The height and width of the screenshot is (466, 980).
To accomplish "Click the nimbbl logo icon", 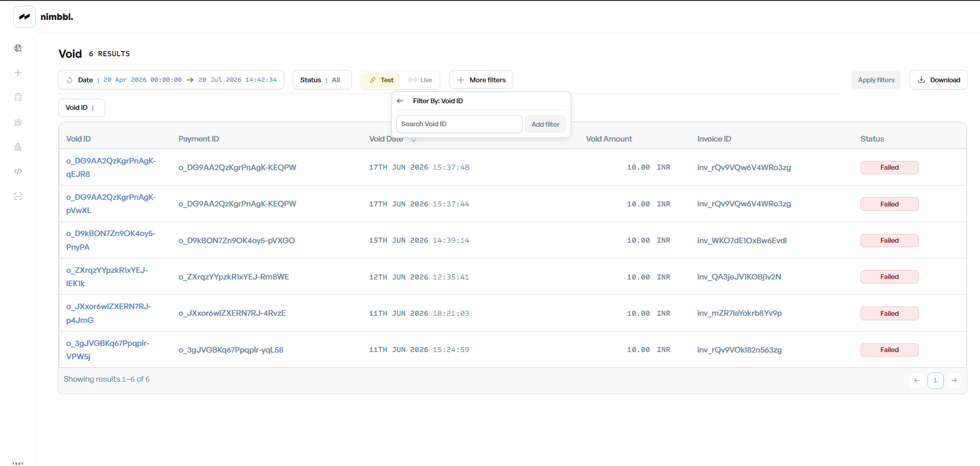I will coord(24,17).
